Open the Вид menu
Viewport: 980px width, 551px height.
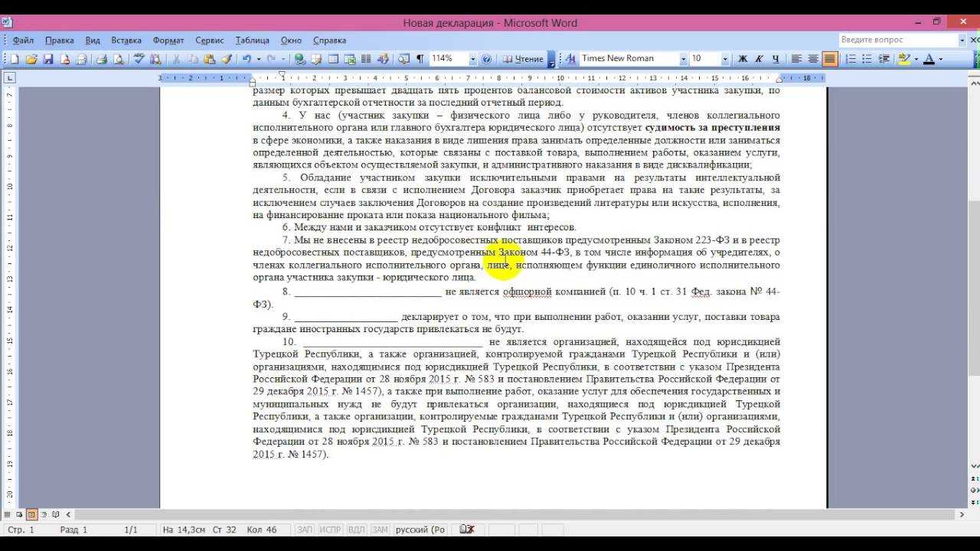(93, 40)
